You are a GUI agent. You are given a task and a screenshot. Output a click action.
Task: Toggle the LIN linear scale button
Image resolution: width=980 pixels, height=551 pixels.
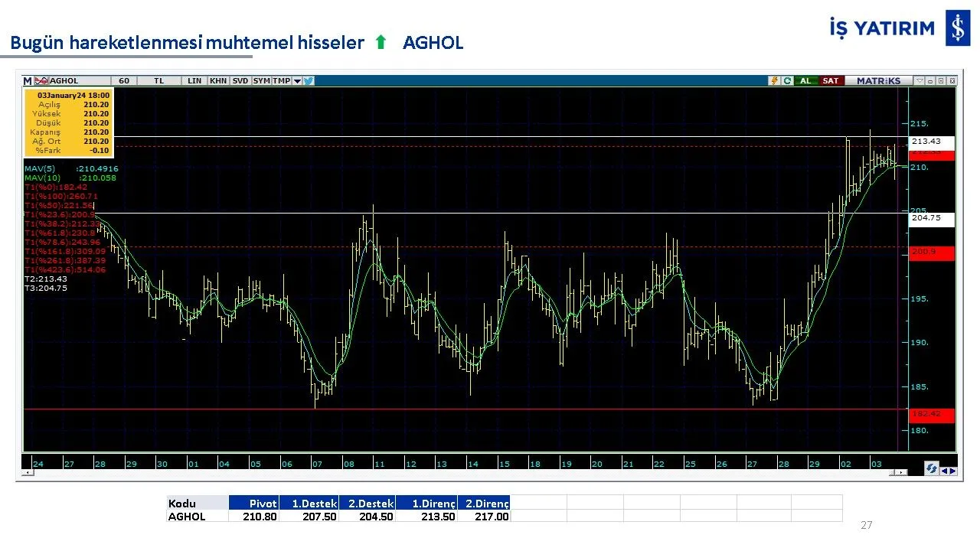(x=194, y=80)
